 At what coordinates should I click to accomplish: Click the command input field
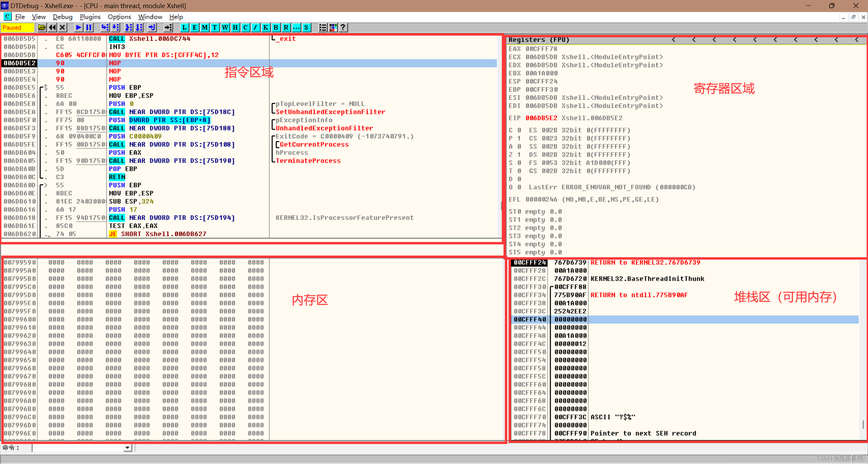tap(78, 448)
